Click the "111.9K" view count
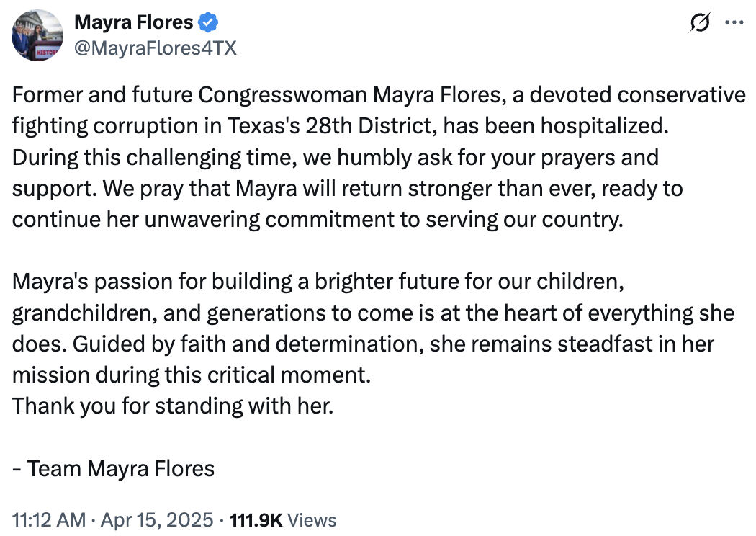 point(256,520)
